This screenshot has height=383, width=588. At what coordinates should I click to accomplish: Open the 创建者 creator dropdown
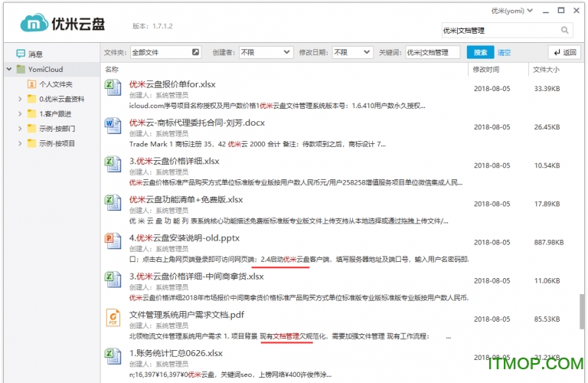click(266, 52)
